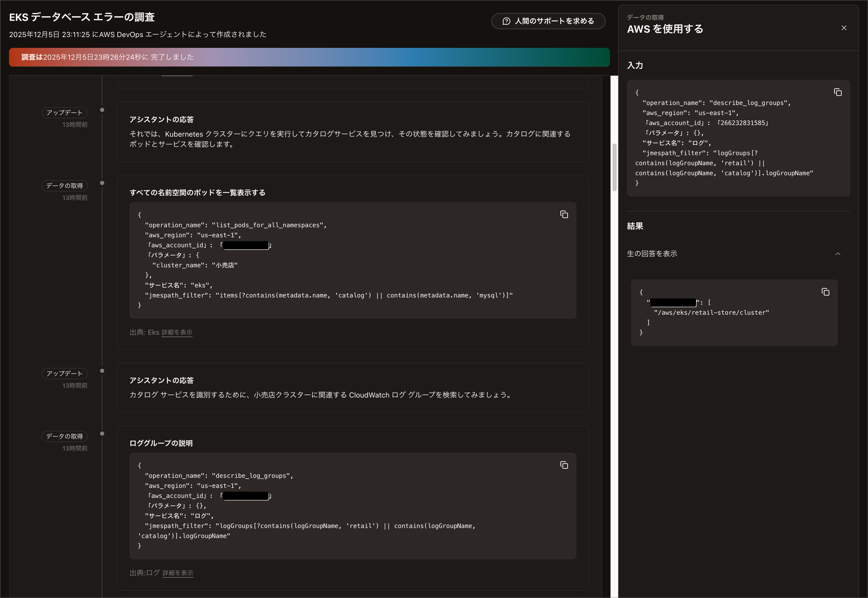Toggle the 生の回答を表示 section label

click(652, 254)
